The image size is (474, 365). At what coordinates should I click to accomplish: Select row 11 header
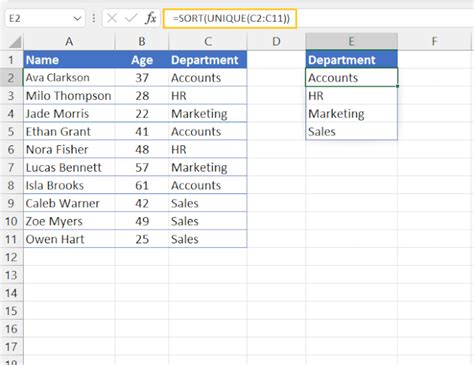point(11,239)
